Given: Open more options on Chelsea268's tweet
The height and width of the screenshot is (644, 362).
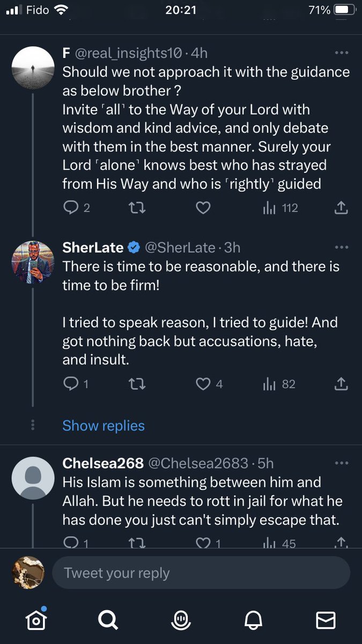Looking at the screenshot, I should (341, 463).
